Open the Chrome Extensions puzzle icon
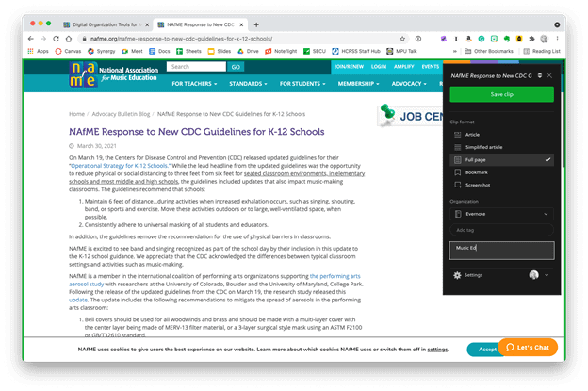The image size is (588, 391). [x=531, y=39]
